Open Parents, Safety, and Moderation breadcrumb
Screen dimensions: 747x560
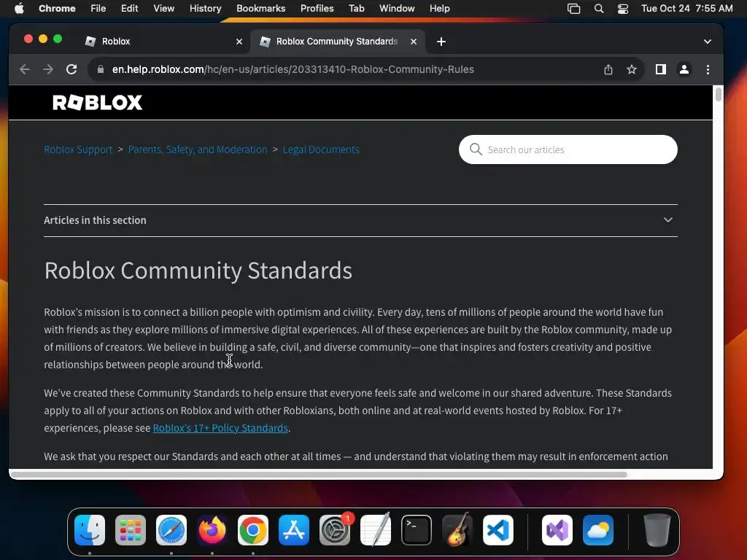point(198,149)
